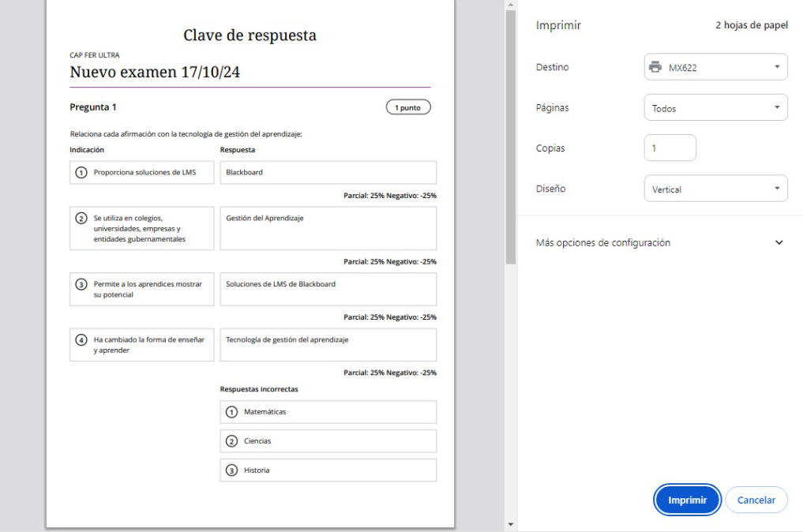Click the 'Relaciona cada afirmación' instruction text
Viewport: 803px width, 532px height.
click(x=186, y=134)
